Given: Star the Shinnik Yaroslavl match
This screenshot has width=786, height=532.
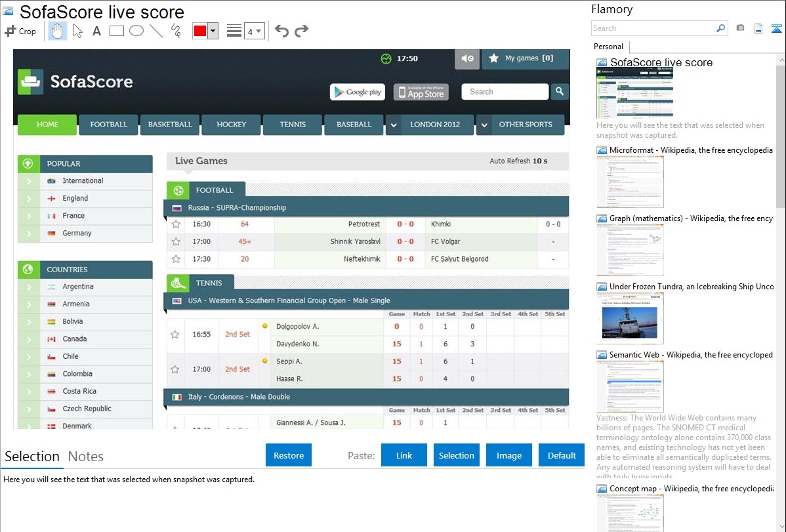Looking at the screenshot, I should pos(176,241).
